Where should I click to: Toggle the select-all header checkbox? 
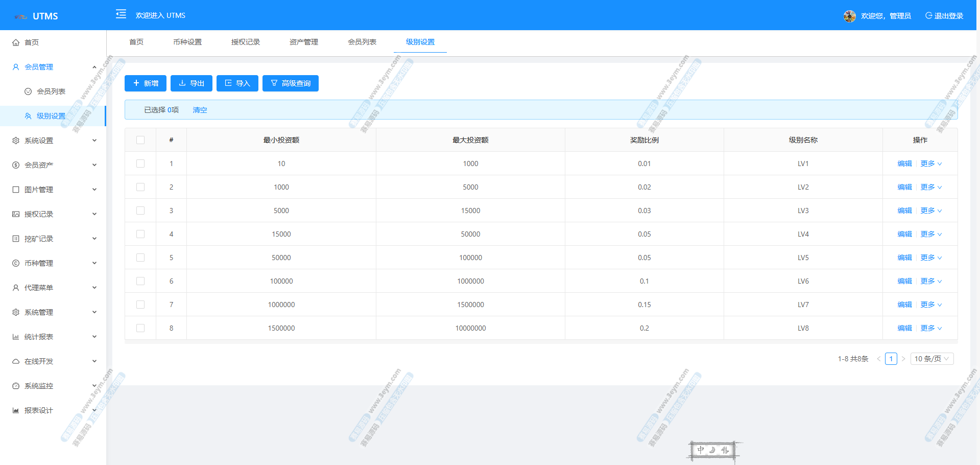pos(140,140)
